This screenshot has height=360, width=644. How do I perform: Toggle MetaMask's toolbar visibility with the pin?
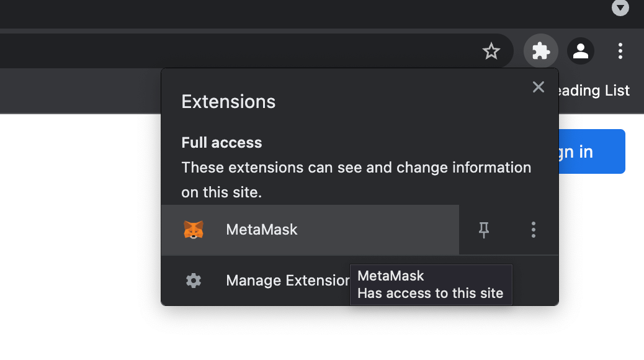[x=483, y=230]
